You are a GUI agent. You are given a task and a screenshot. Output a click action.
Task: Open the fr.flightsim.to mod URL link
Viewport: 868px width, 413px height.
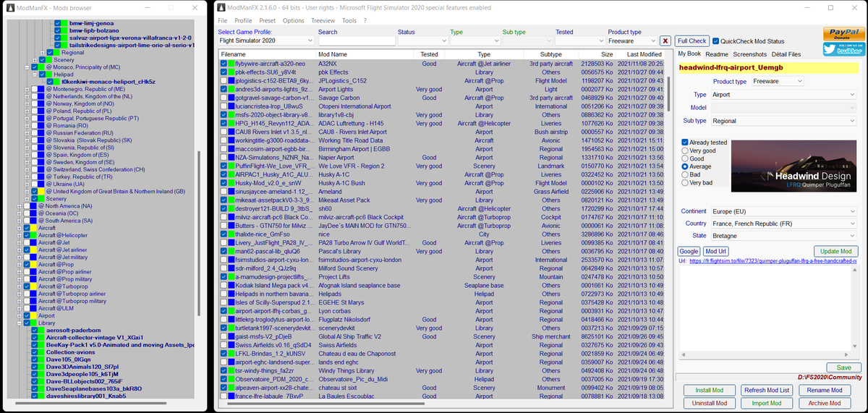(773, 261)
